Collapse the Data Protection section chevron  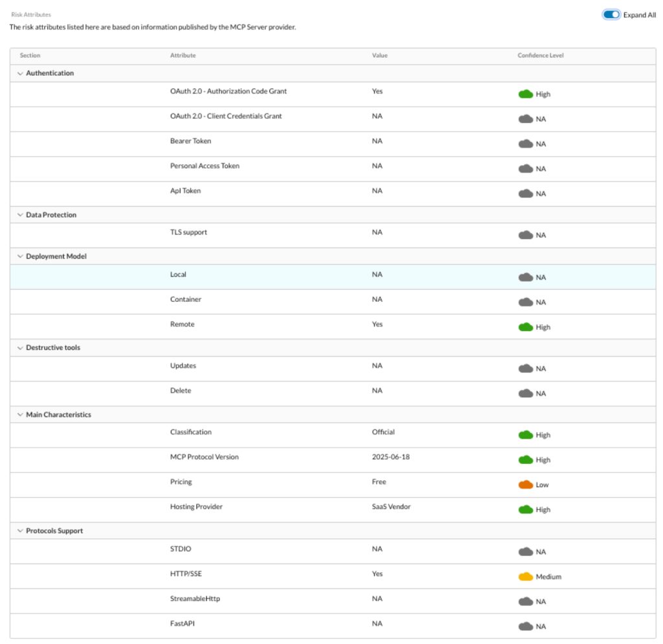tap(20, 215)
